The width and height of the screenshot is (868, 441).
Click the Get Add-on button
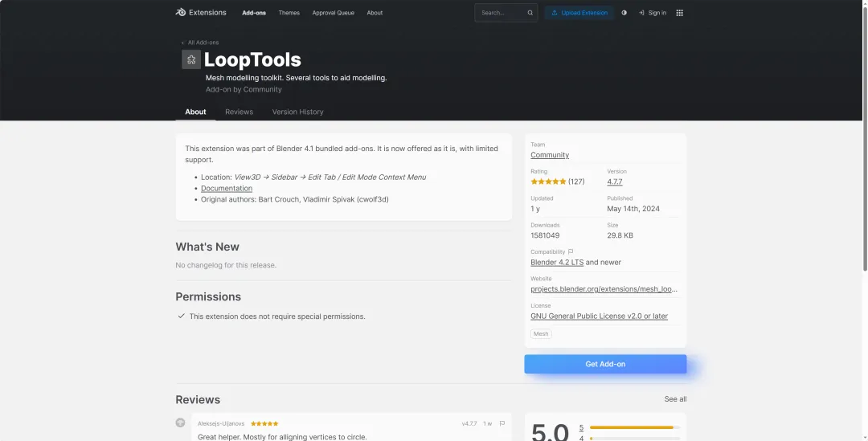pyautogui.click(x=605, y=364)
